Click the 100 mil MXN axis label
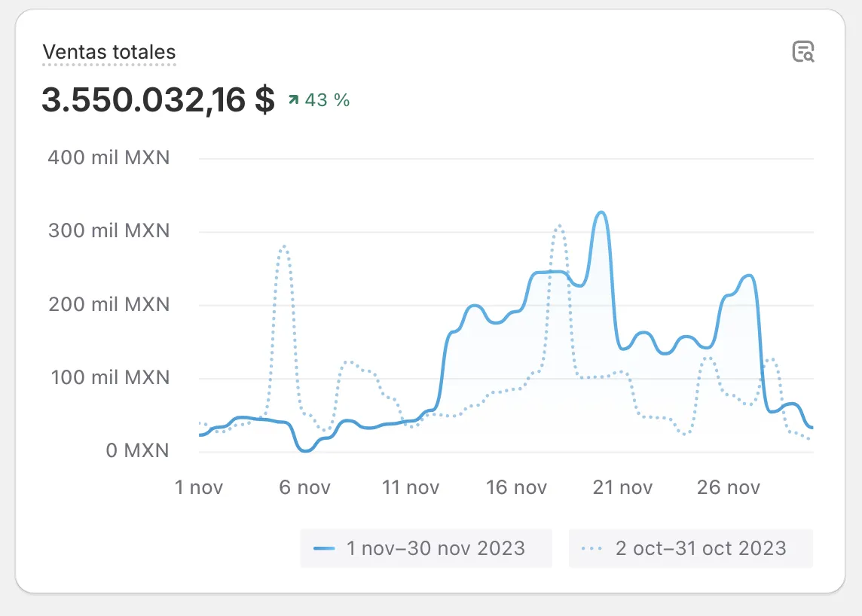 point(110,377)
